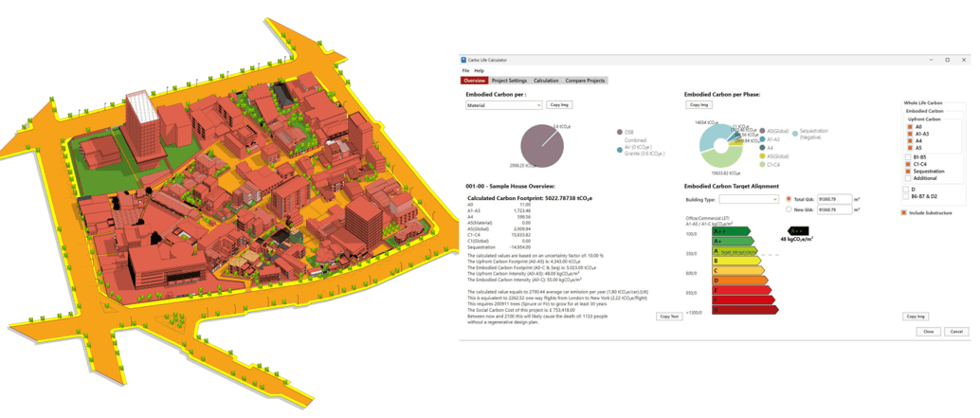Screen dimensions: 980x418
Task: Click the Carbo Life Calculator app icon
Action: click(x=463, y=60)
